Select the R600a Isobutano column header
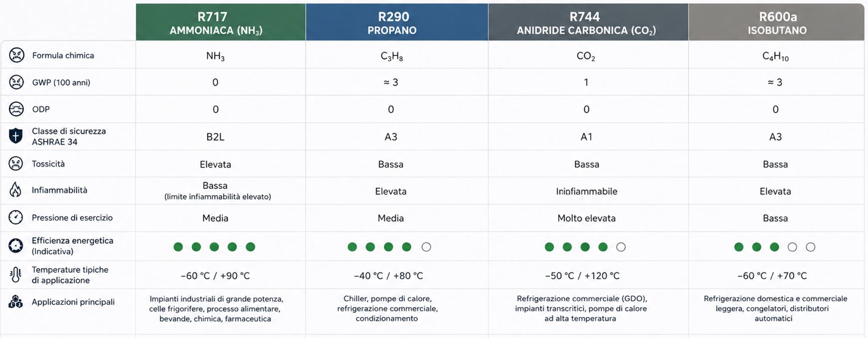Image resolution: width=868 pixels, height=338 pixels. pos(776,22)
